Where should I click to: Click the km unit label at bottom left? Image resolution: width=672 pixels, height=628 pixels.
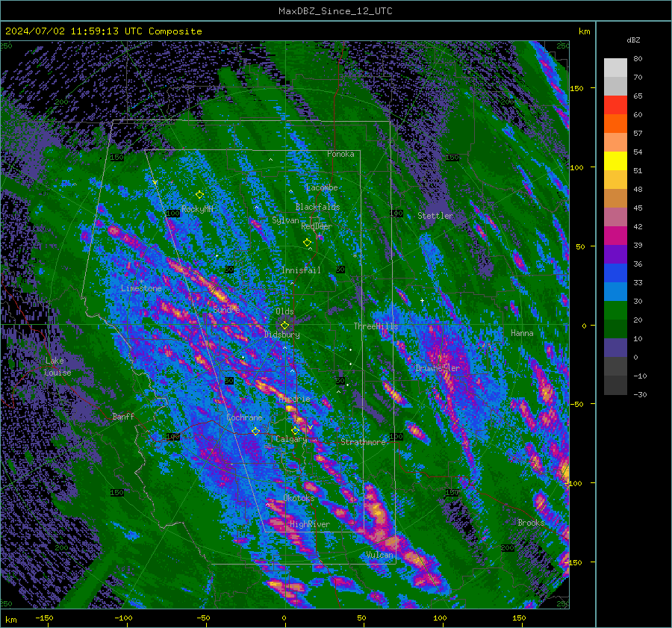coord(10,620)
